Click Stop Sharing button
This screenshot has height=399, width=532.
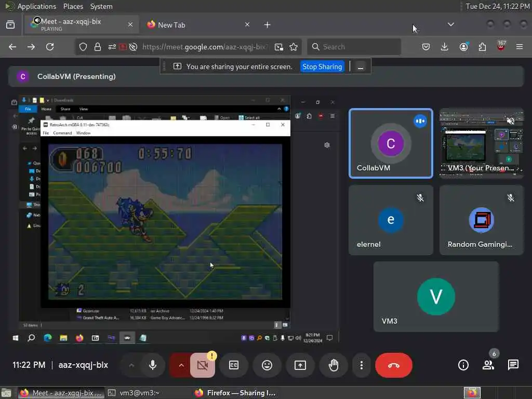(322, 66)
